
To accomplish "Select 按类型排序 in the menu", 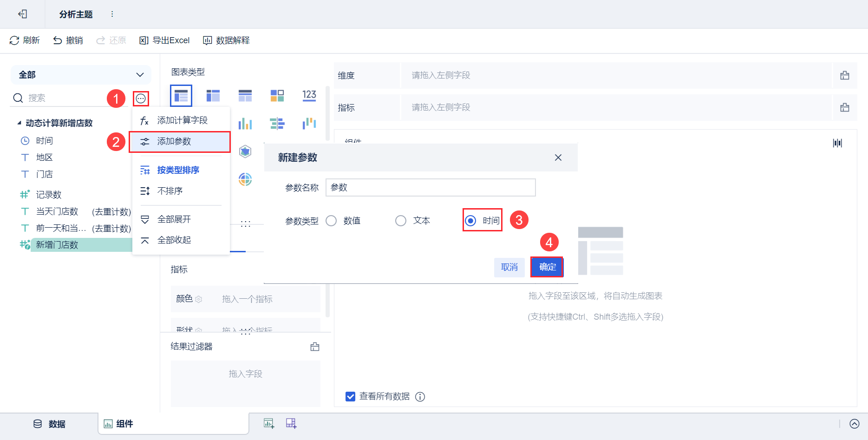I will click(181, 170).
